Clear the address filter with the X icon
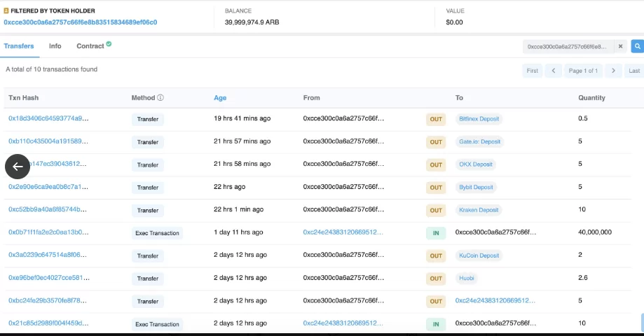The height and width of the screenshot is (336, 644). tap(620, 46)
